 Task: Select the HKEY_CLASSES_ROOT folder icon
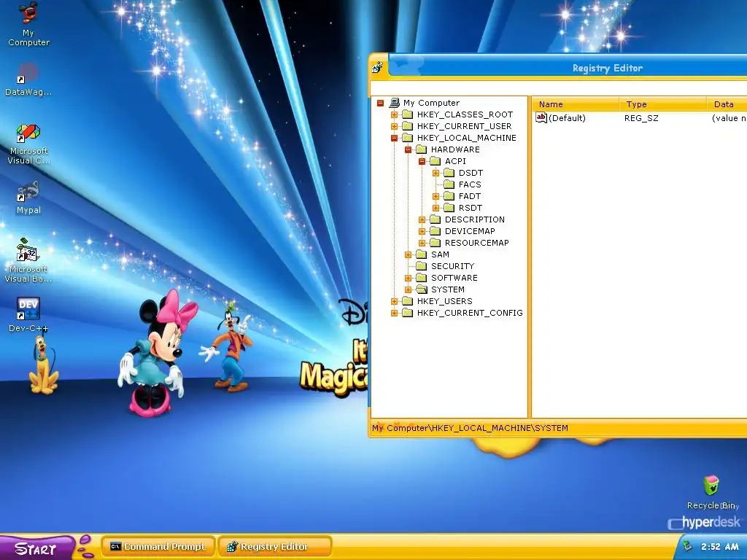(407, 114)
